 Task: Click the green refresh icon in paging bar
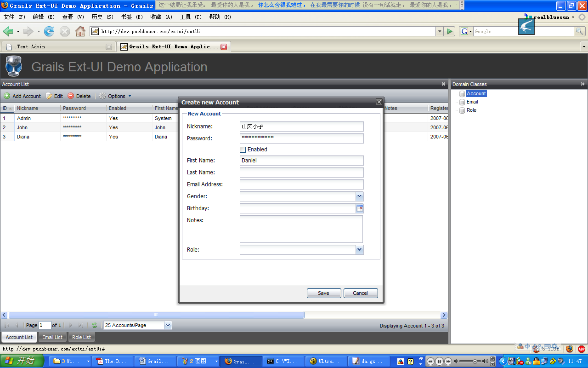pyautogui.click(x=95, y=325)
